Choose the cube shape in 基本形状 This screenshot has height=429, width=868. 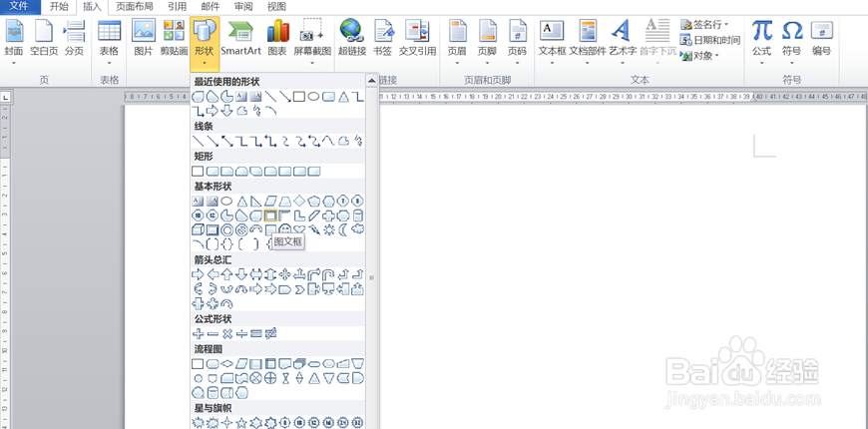198,229
